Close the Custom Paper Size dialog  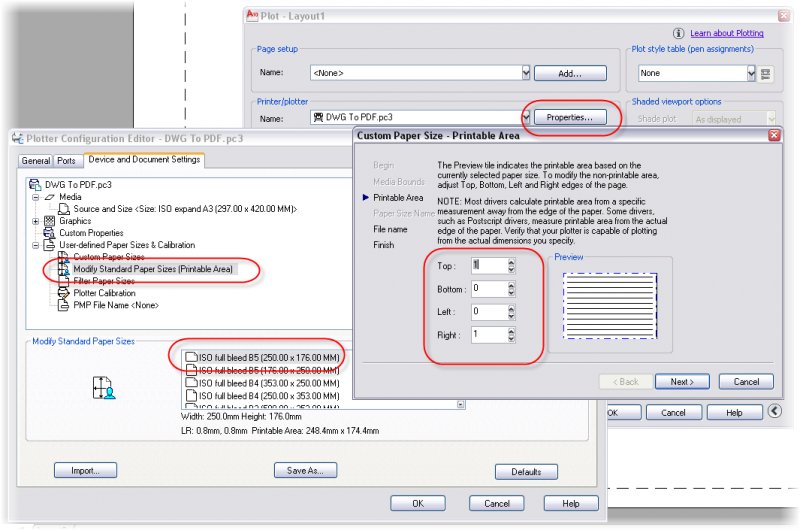pyautogui.click(x=774, y=135)
